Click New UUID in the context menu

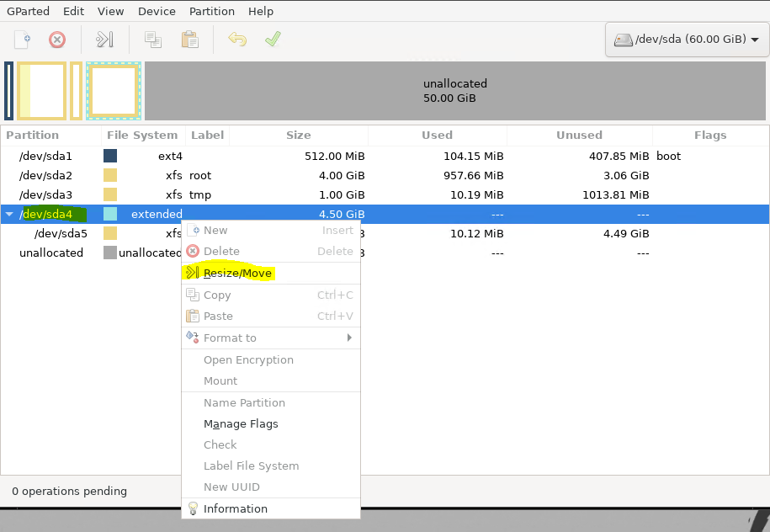(271, 487)
